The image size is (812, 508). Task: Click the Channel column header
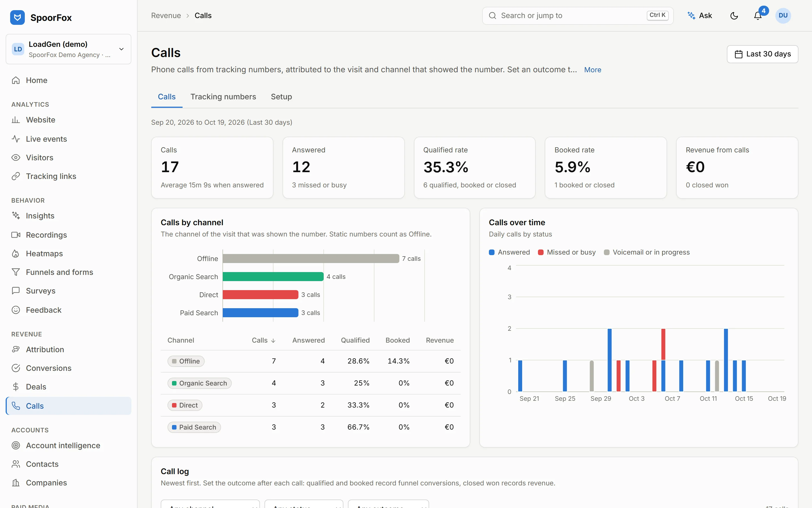[x=180, y=340]
